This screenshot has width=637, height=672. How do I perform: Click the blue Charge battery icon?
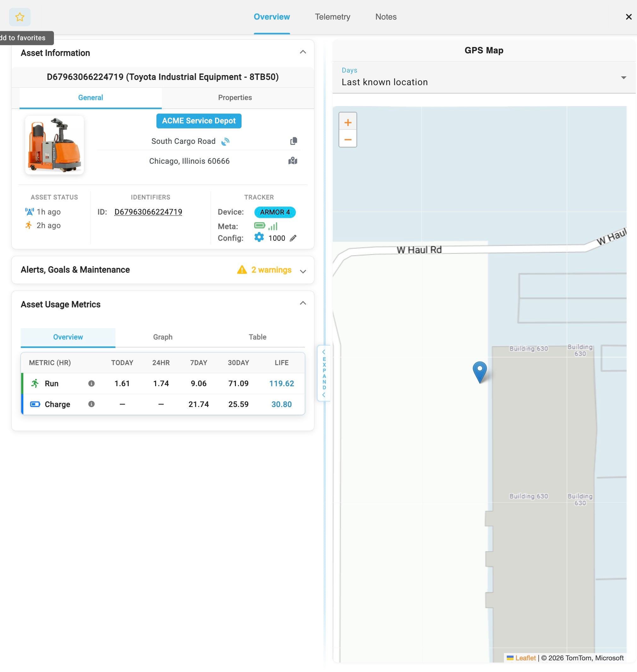pos(35,404)
